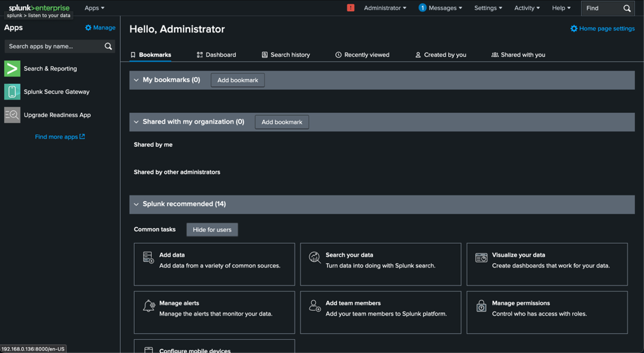The width and height of the screenshot is (644, 353).
Task: Open Home page settings
Action: [602, 28]
